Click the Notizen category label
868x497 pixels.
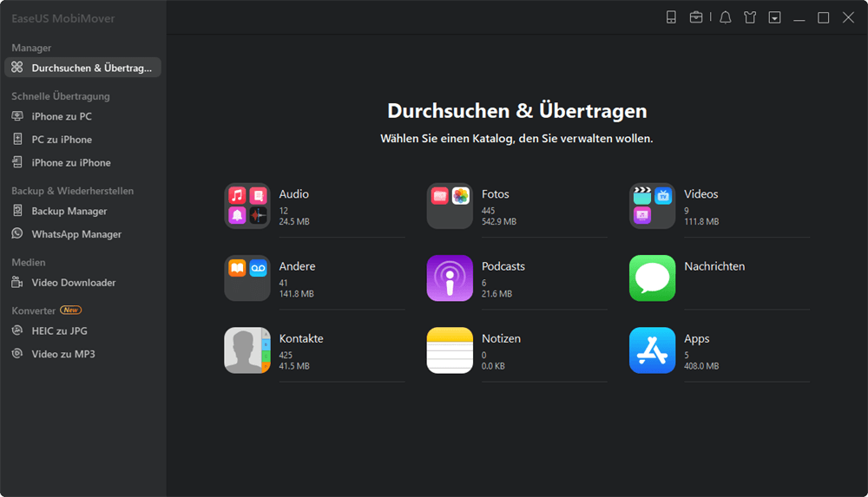(501, 339)
